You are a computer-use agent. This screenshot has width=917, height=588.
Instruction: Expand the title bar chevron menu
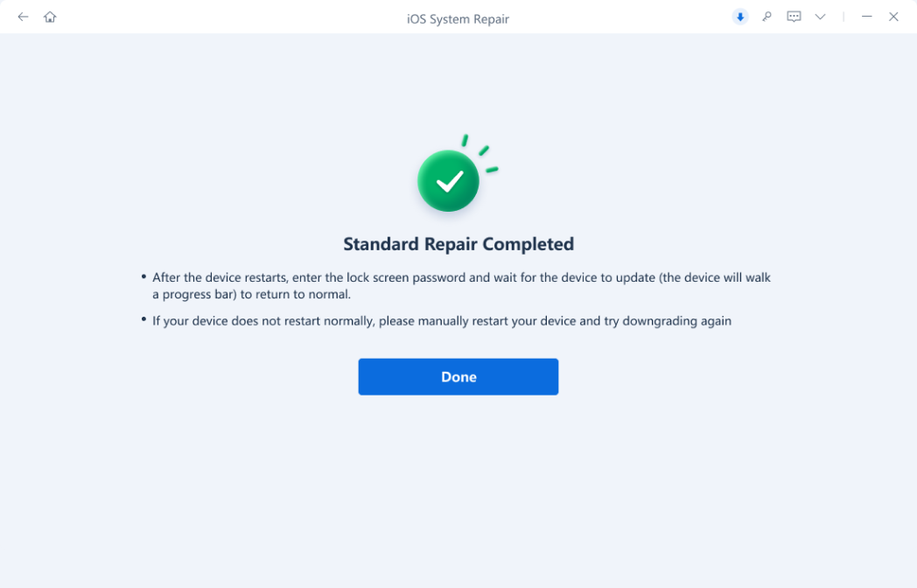(x=821, y=17)
